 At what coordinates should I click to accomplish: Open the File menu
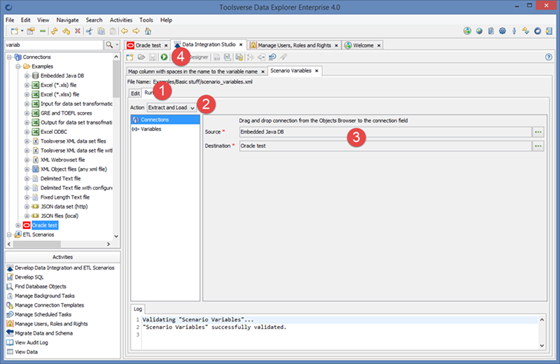coord(10,20)
